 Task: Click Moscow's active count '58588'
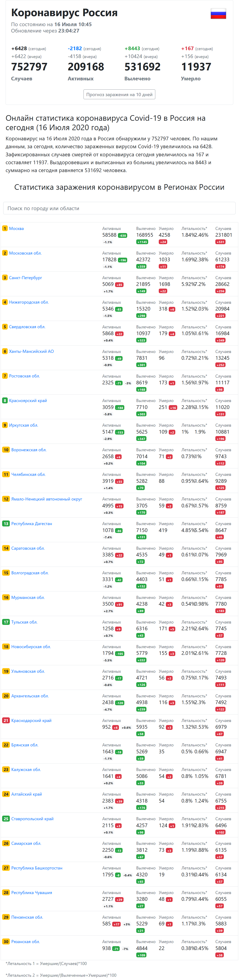click(x=109, y=235)
